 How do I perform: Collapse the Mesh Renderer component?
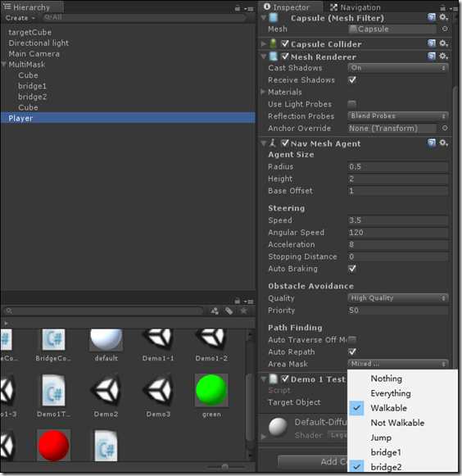264,57
